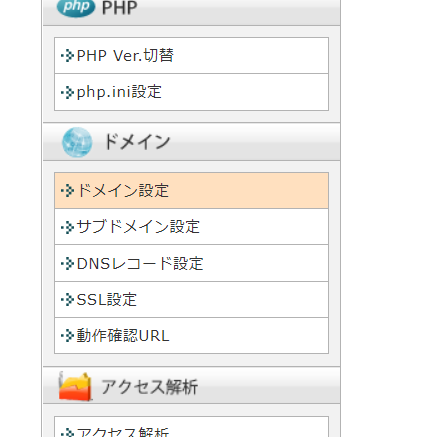Click arrow bullet before SSL設定
This screenshot has height=437, width=438.
[68, 299]
